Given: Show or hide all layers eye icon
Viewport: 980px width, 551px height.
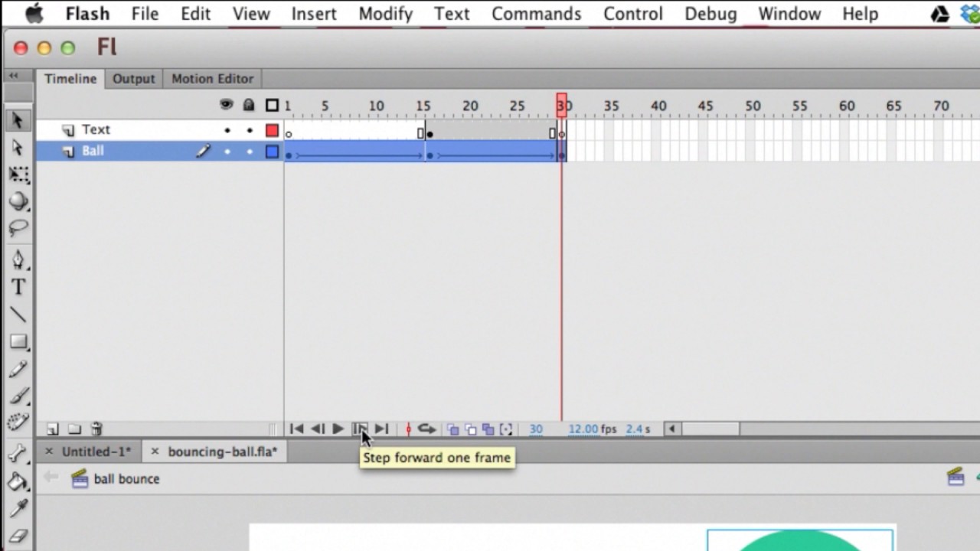Looking at the screenshot, I should coord(227,106).
